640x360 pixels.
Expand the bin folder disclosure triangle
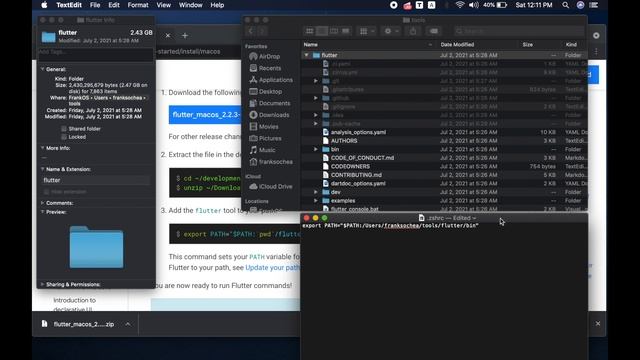coord(316,149)
